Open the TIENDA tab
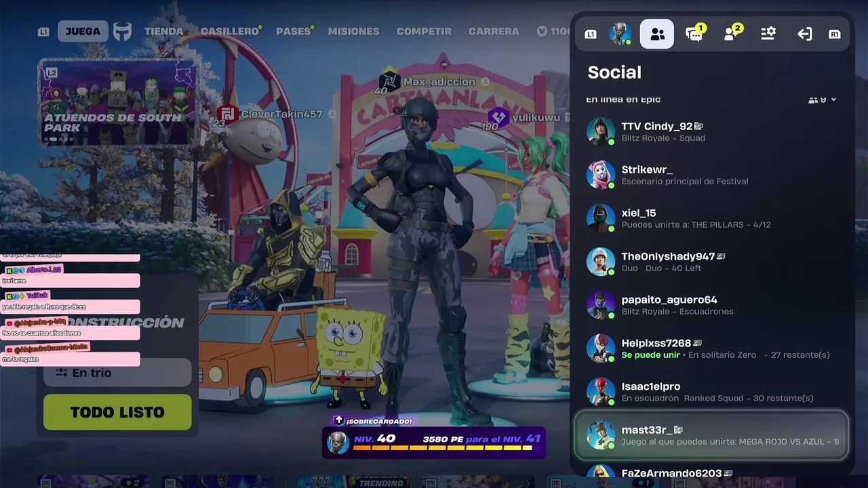Screen dimensions: 868x488 163,31
